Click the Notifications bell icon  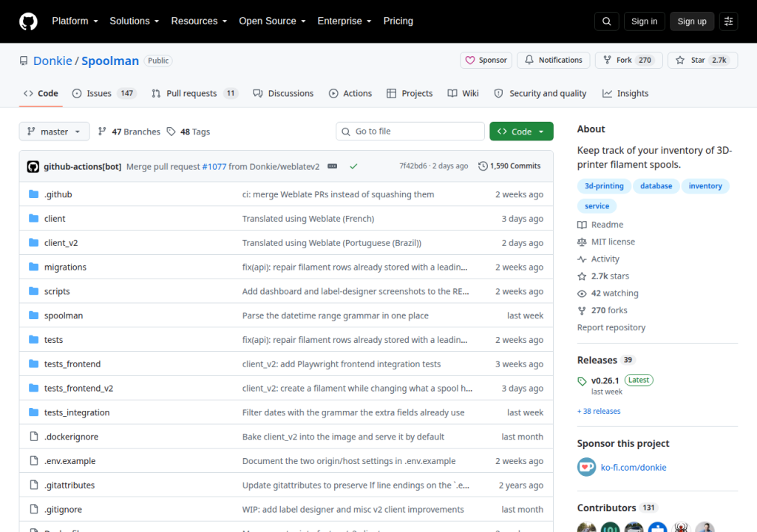click(529, 60)
